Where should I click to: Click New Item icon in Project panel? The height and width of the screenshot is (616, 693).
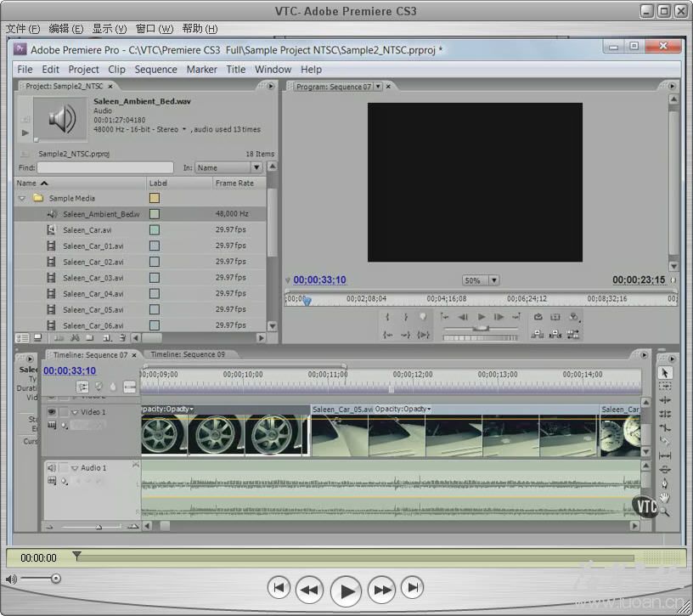107,338
